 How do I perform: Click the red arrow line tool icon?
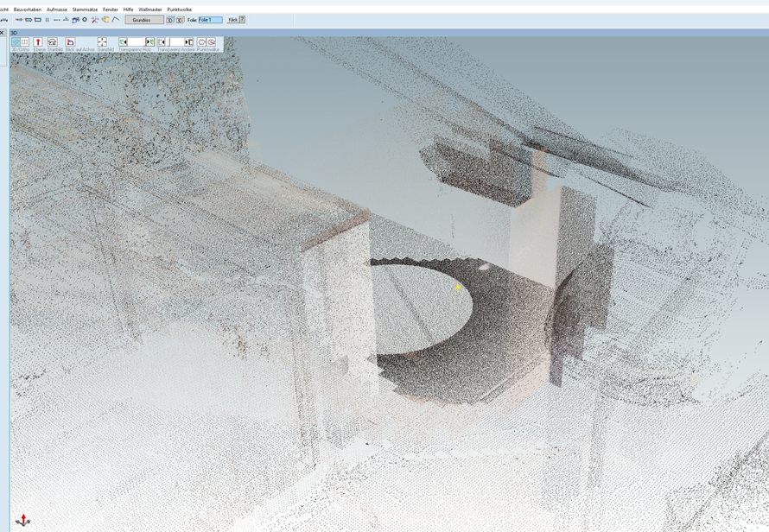click(x=19, y=20)
